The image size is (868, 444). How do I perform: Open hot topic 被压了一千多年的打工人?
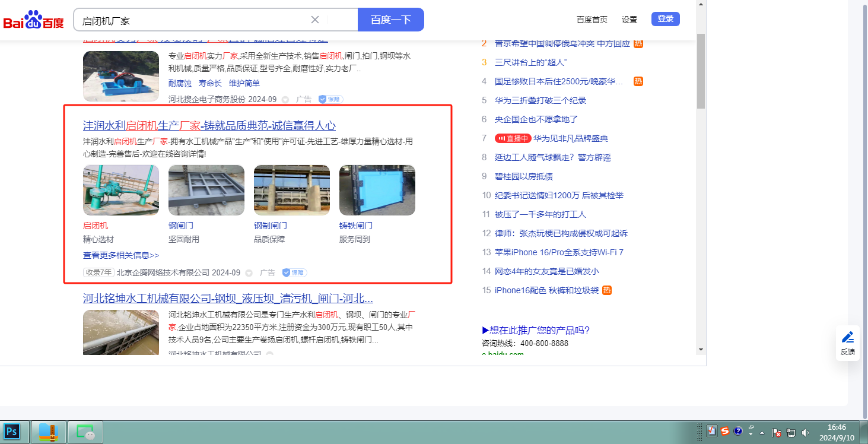[540, 214]
